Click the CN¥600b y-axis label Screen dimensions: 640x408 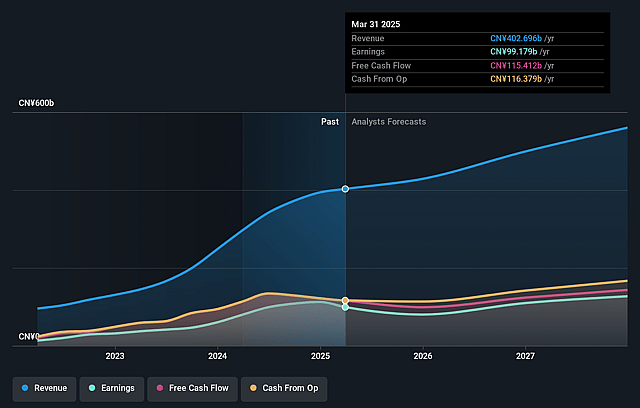coord(36,103)
